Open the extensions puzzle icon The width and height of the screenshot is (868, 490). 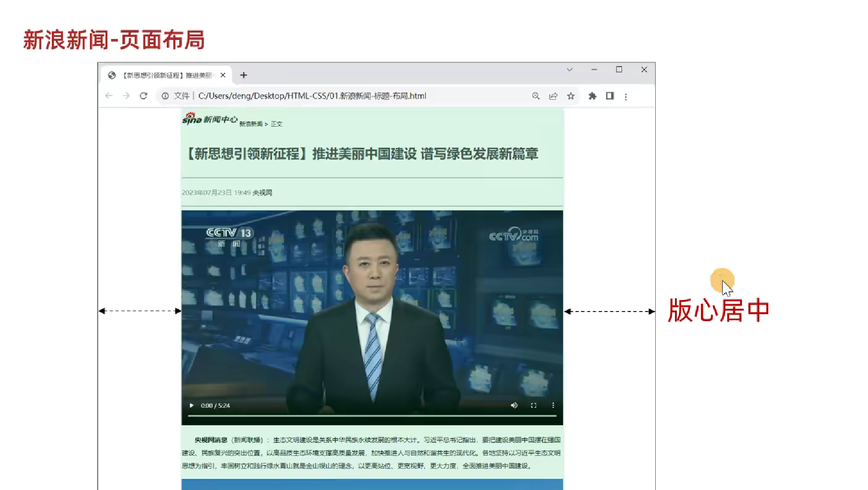[592, 96]
